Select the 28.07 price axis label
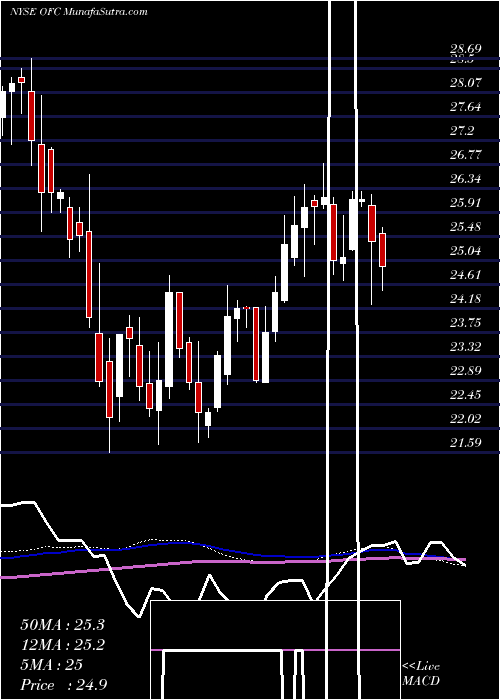Image resolution: width=500 pixels, height=700 pixels. point(466,82)
